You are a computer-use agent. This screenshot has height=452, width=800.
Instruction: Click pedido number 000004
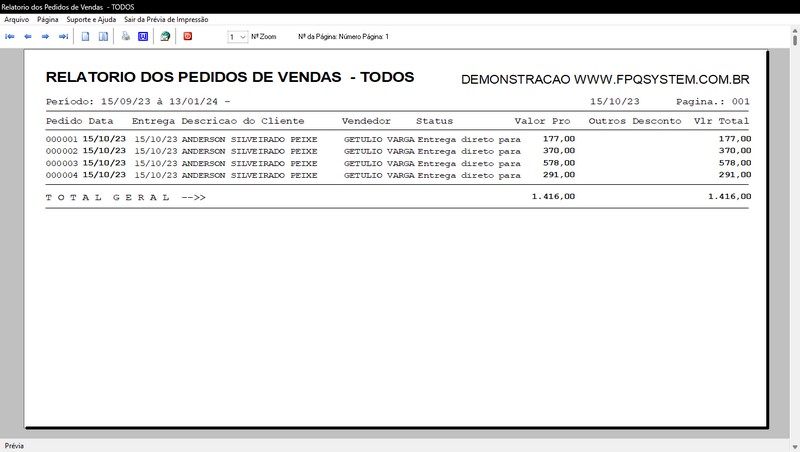pos(62,175)
